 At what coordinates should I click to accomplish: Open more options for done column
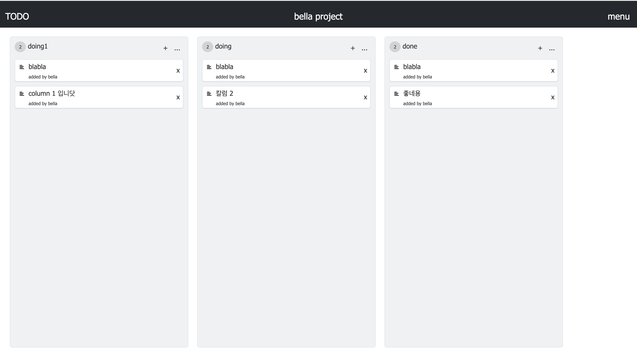[552, 49]
